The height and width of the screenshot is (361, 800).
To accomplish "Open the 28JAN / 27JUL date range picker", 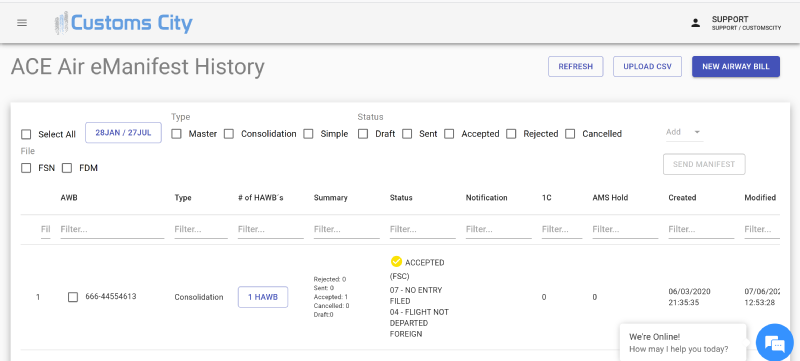I will point(123,133).
